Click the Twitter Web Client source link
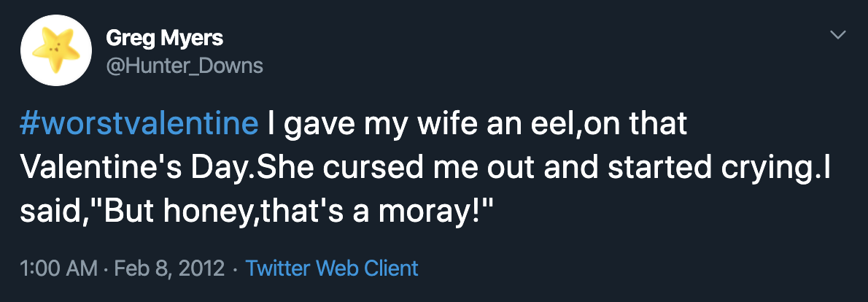The height and width of the screenshot is (302, 868). pos(332,268)
